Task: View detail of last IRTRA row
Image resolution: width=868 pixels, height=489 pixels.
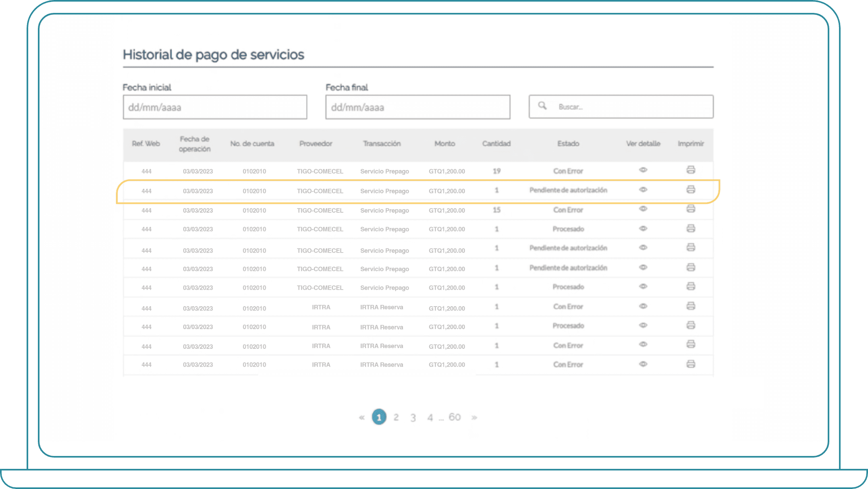Action: [x=643, y=364]
